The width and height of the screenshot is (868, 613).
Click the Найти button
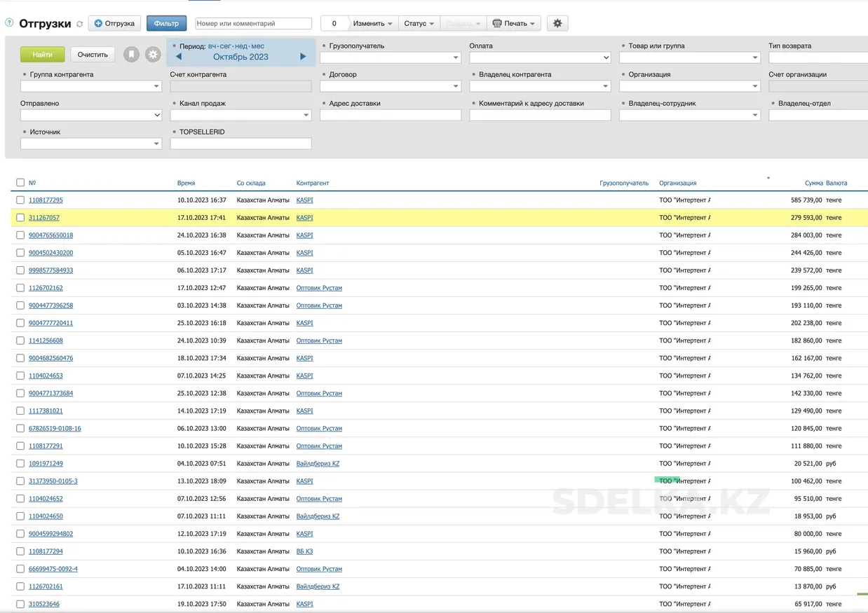tap(42, 55)
